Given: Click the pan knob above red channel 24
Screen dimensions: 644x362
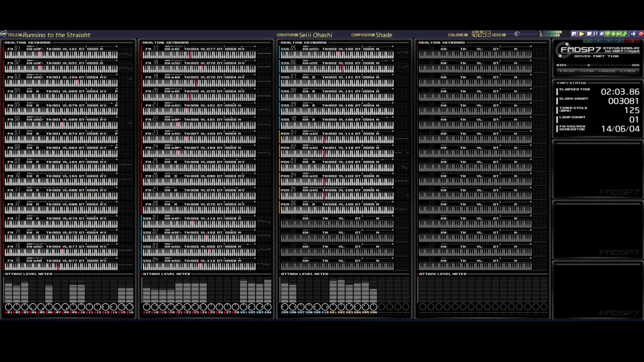Looking at the screenshot, I should point(203,307).
